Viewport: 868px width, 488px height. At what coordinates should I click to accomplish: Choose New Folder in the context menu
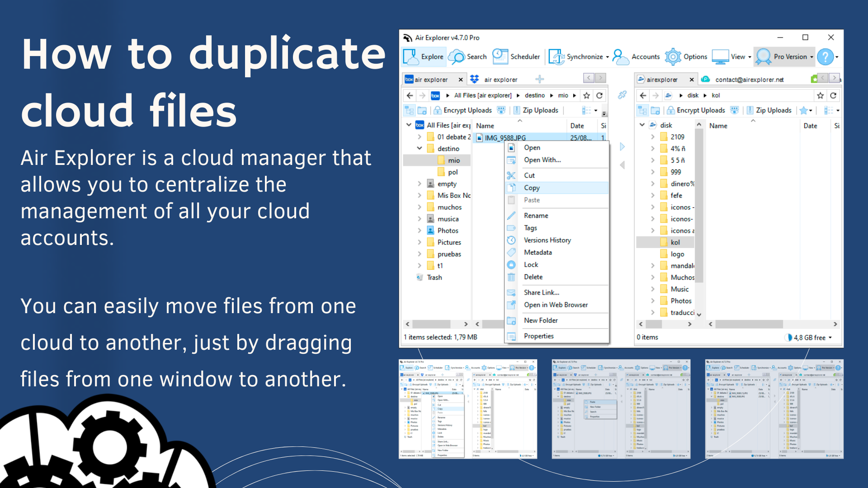541,320
